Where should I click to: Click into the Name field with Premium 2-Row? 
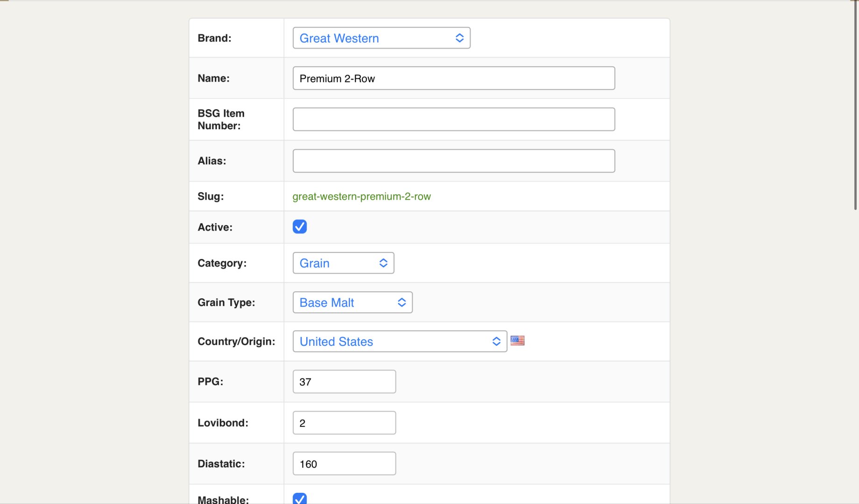click(x=453, y=78)
